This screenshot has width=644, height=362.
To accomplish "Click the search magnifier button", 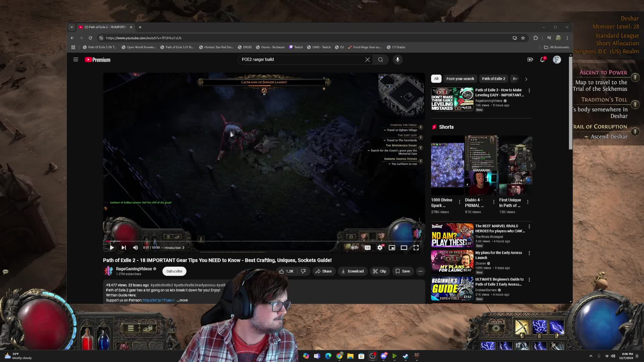I will (x=380, y=60).
